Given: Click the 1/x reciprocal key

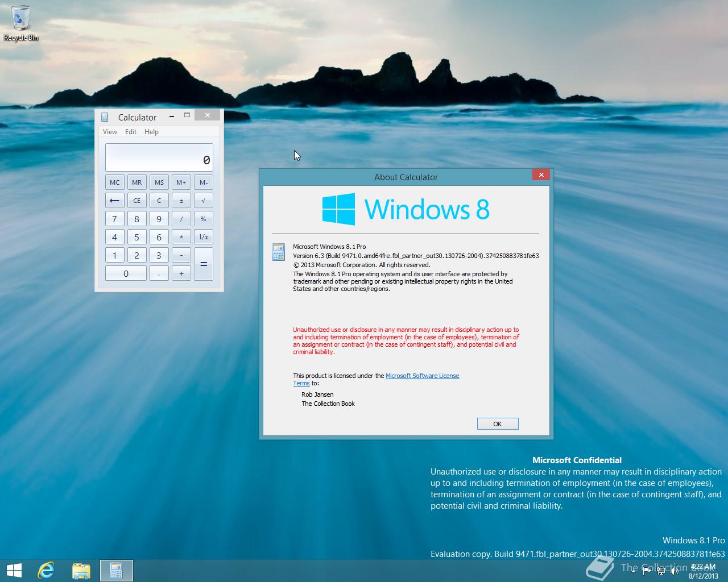Looking at the screenshot, I should tap(204, 237).
